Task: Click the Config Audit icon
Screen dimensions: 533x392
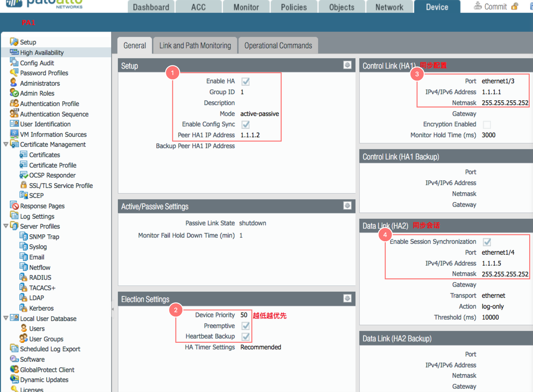Action: point(14,63)
